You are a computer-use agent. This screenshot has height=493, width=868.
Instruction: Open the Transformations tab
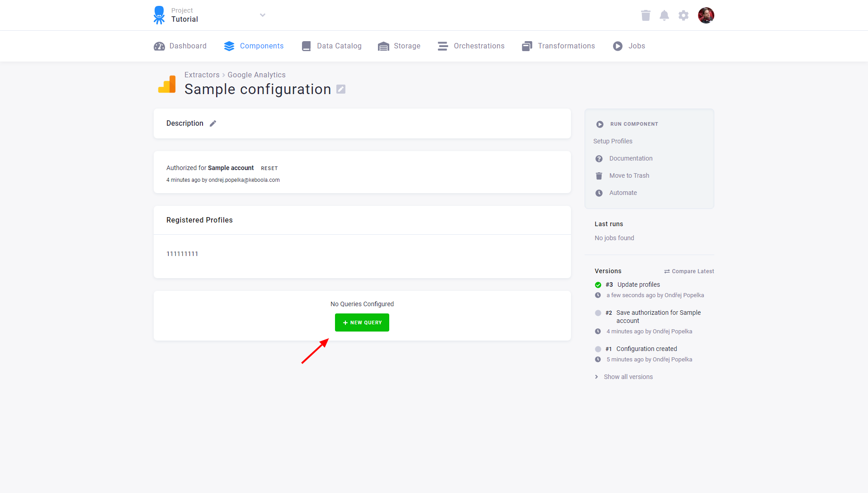pyautogui.click(x=558, y=46)
